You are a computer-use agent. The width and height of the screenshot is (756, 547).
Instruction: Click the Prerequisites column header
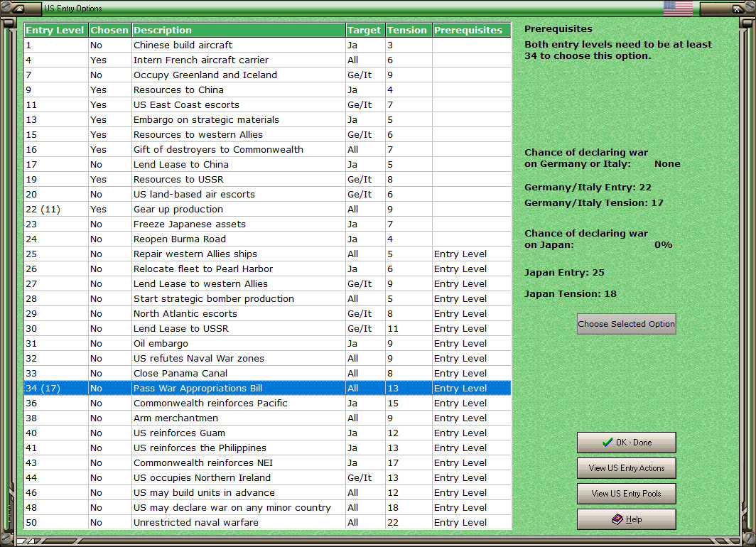(471, 30)
